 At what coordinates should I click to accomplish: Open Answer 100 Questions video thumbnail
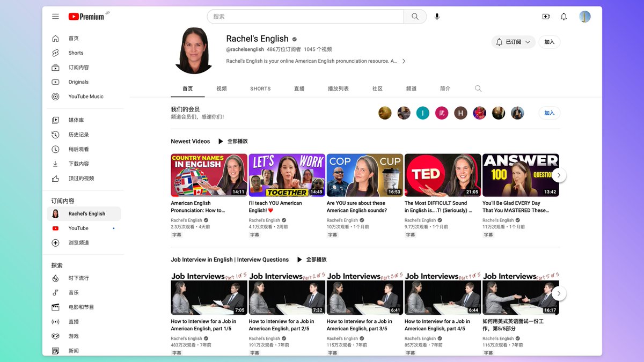(521, 175)
